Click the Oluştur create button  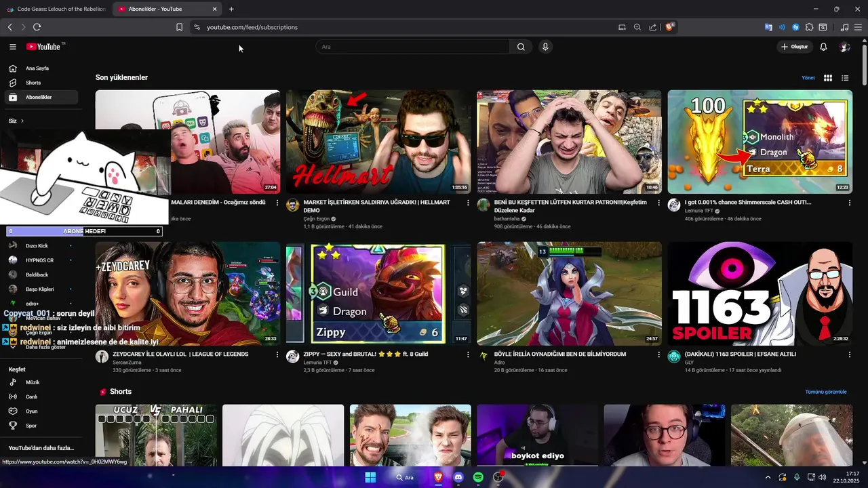[794, 47]
